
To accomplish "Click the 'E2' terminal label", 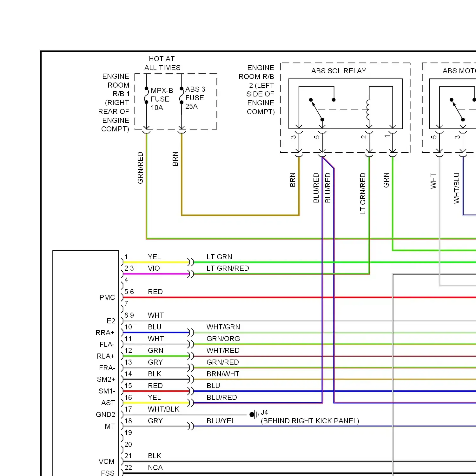I will tap(111, 321).
